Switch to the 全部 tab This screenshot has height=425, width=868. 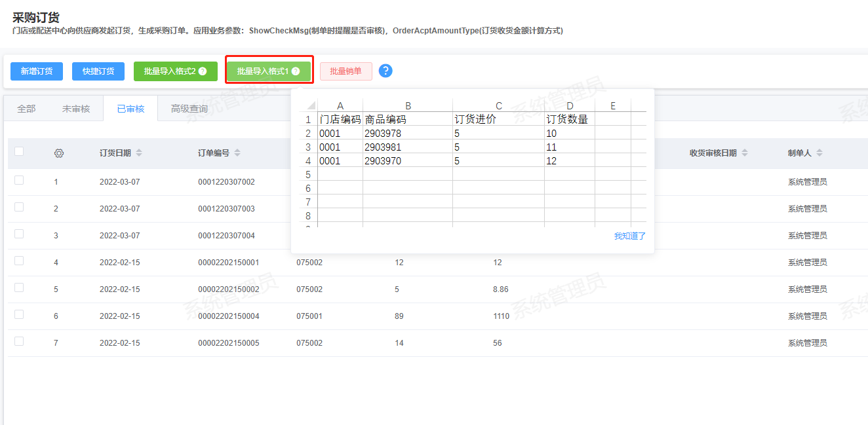26,109
